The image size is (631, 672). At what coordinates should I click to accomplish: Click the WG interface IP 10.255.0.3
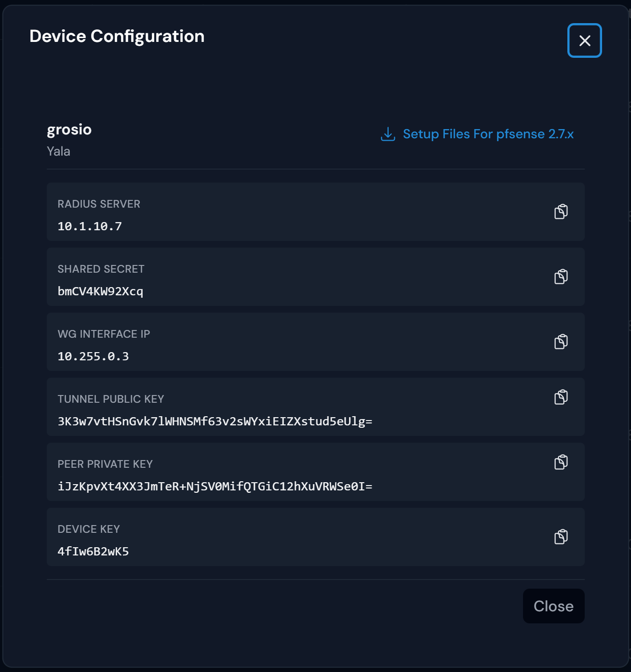click(x=93, y=356)
